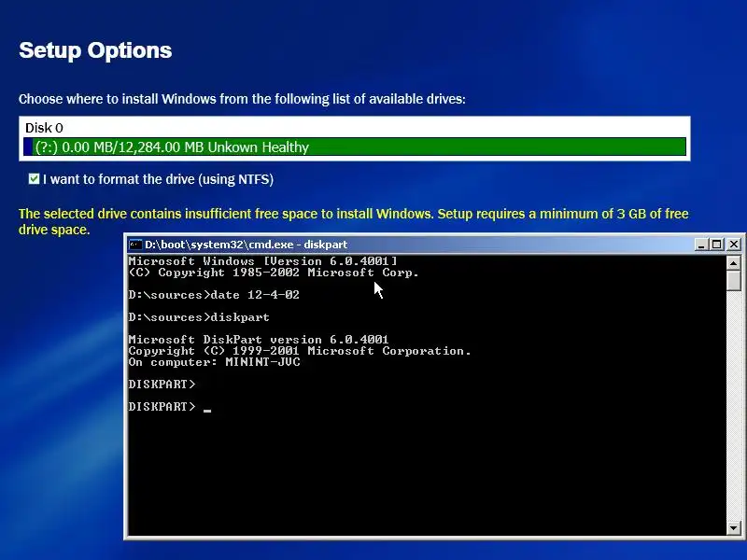Click the console scrollbar down arrow

[x=734, y=527]
